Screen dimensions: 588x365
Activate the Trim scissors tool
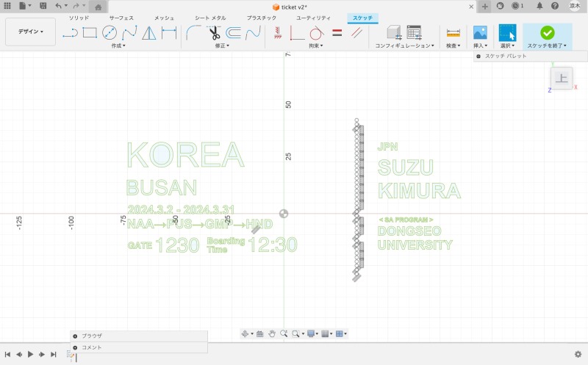click(214, 32)
